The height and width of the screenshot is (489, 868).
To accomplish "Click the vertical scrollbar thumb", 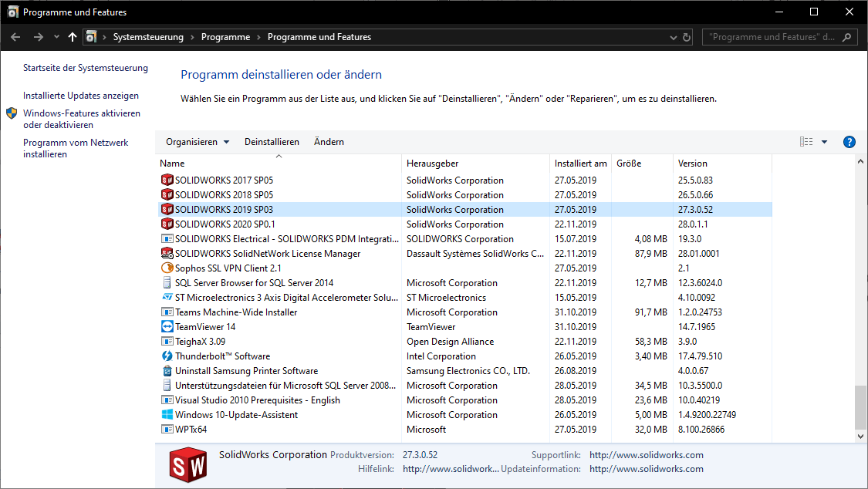I will [x=860, y=407].
